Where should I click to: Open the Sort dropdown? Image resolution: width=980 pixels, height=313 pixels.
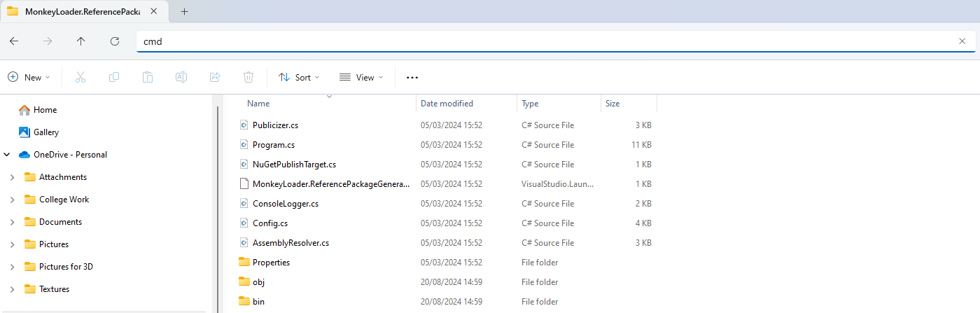(299, 77)
